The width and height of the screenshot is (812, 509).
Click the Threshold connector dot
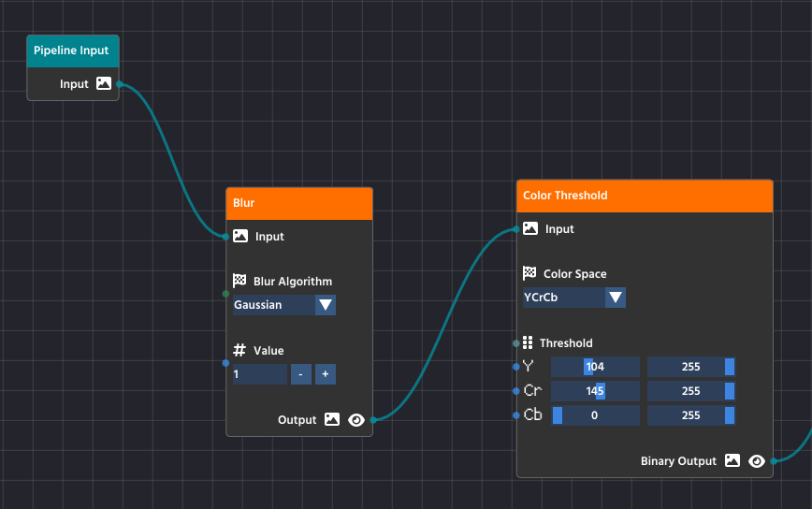pos(516,342)
